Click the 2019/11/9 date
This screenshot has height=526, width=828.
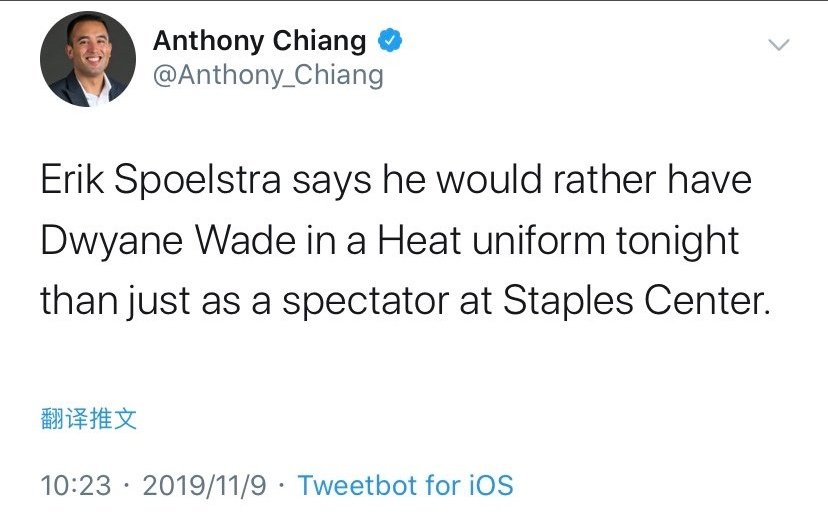pyautogui.click(x=205, y=486)
